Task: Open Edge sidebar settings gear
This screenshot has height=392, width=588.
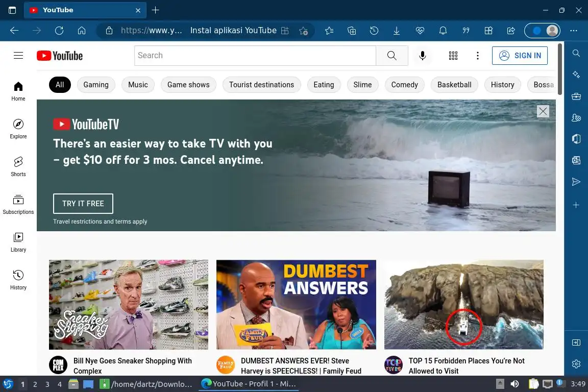Action: click(576, 364)
